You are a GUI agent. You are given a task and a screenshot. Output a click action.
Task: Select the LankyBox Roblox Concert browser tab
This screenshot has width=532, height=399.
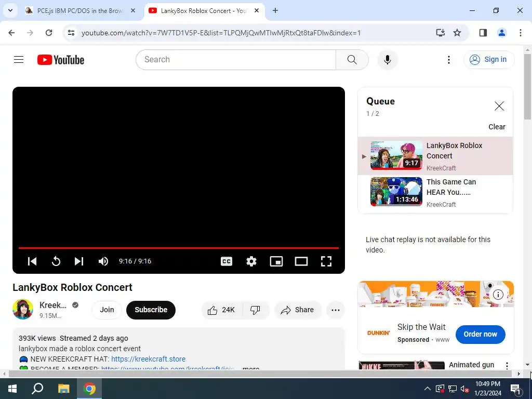(x=203, y=10)
